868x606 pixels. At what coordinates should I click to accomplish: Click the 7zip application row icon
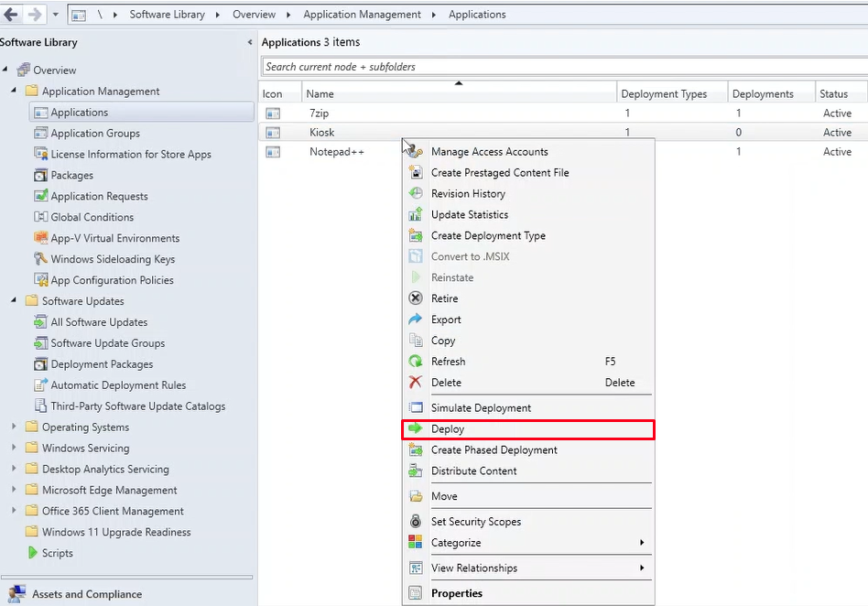pyautogui.click(x=273, y=114)
